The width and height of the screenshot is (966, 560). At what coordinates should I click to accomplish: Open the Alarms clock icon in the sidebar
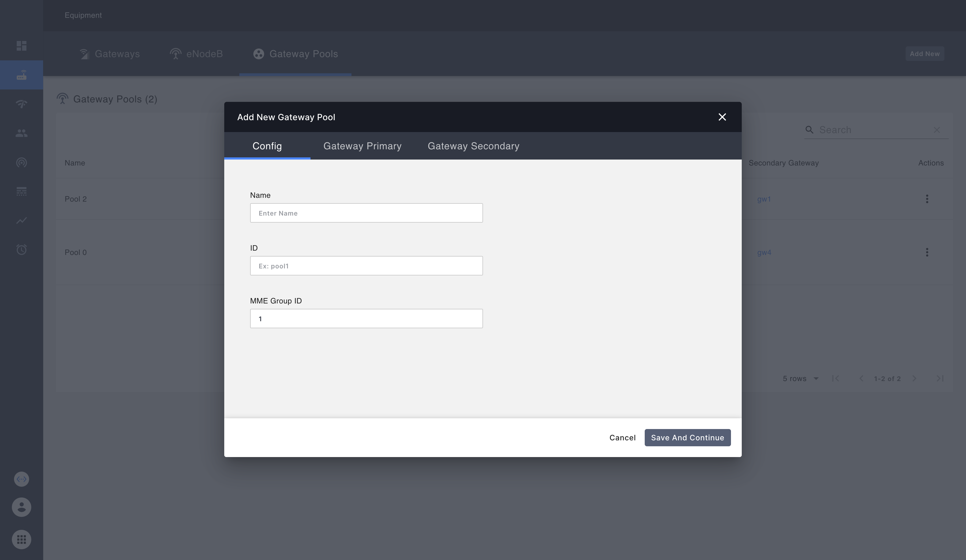pyautogui.click(x=22, y=250)
